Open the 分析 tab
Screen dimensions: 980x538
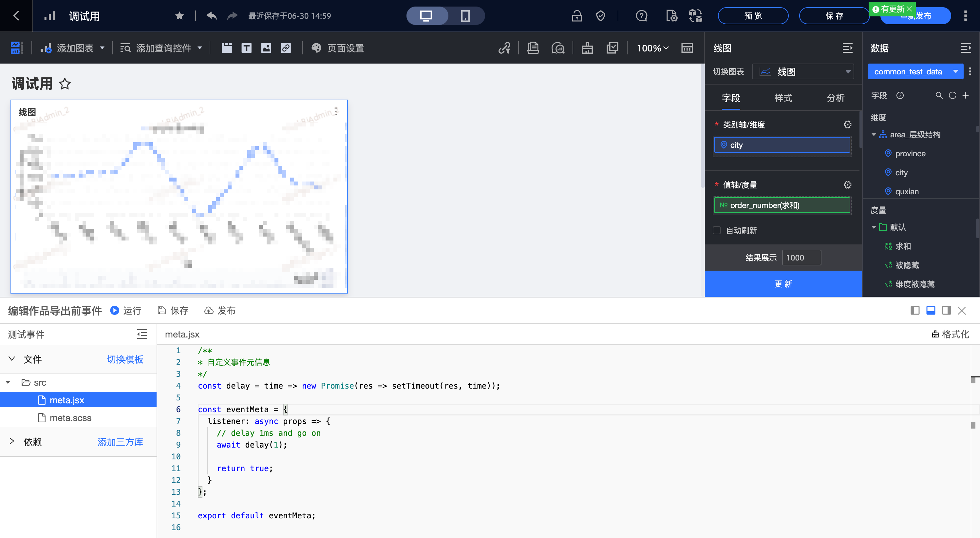836,98
